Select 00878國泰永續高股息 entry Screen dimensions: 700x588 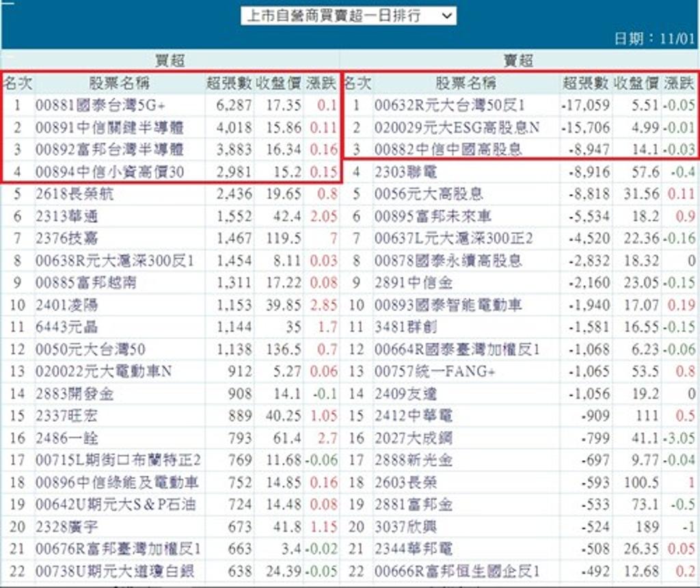click(x=448, y=260)
